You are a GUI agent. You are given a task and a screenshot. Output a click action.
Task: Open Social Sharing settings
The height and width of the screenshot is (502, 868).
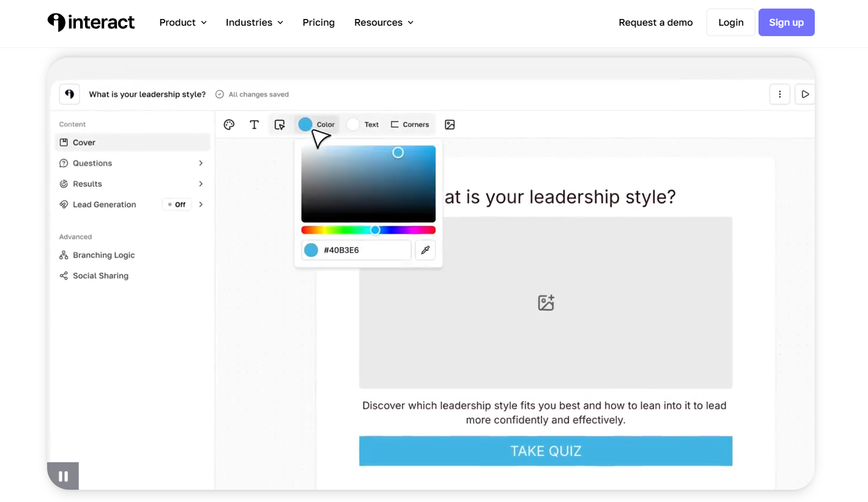[x=94, y=276]
